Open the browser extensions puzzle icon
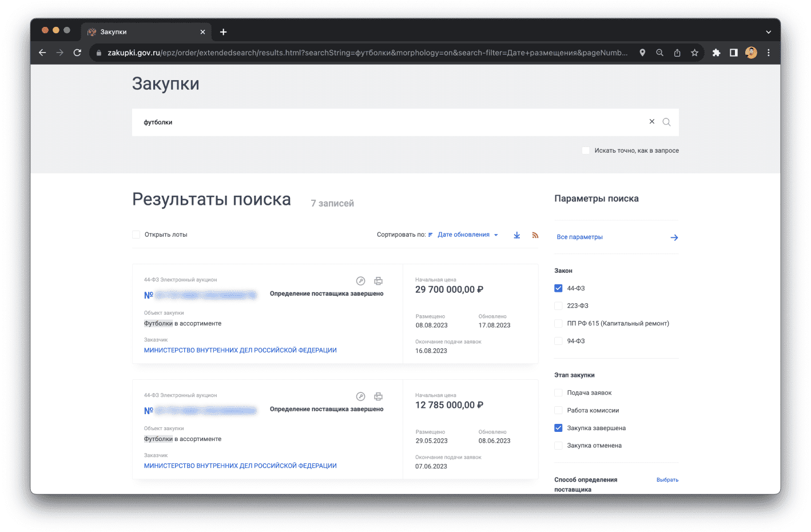This screenshot has height=532, width=811. (716, 53)
